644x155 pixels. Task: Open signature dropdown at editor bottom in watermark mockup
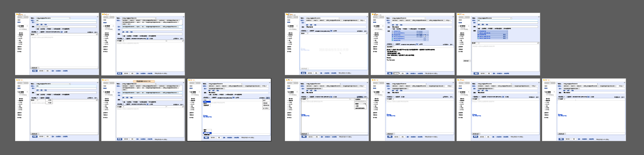coord(304,69)
